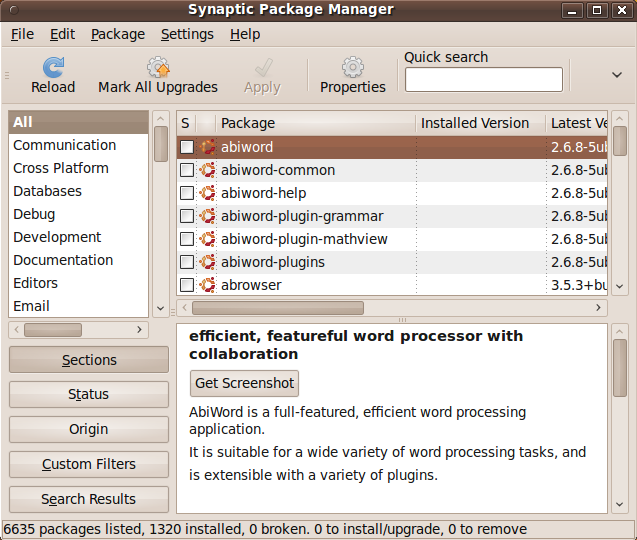Mark the abiword-plugin-mathview checkbox
The width and height of the screenshot is (637, 540).
187,239
